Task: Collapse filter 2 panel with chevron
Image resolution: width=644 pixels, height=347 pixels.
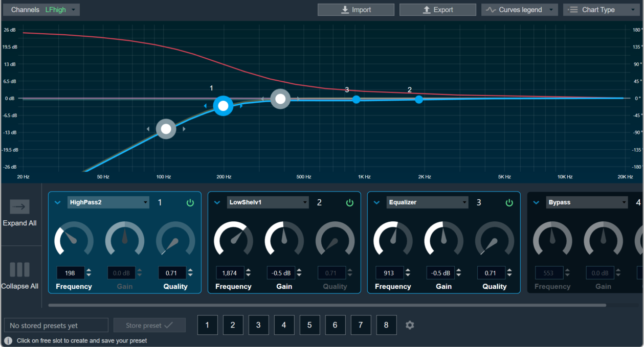Action: click(217, 202)
